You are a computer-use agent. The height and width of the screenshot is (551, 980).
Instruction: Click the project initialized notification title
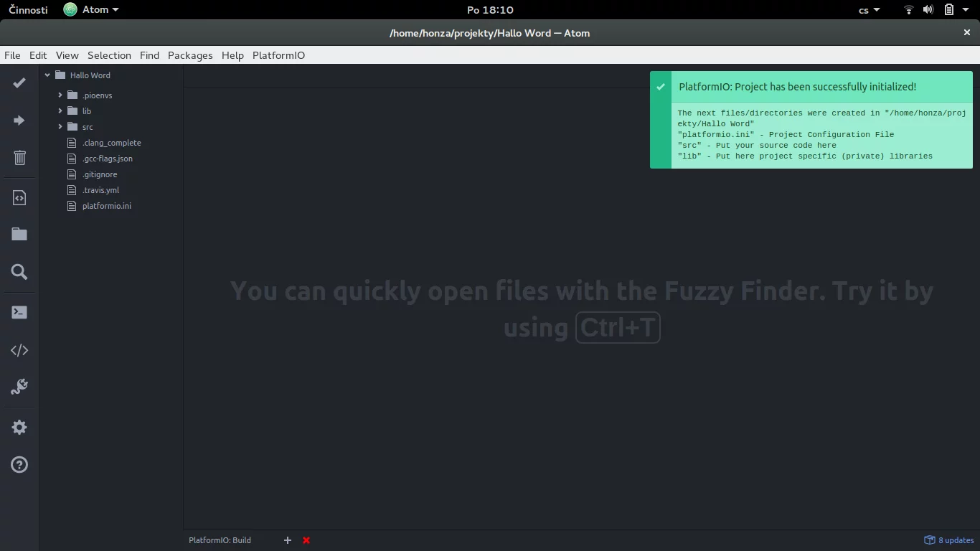797,87
